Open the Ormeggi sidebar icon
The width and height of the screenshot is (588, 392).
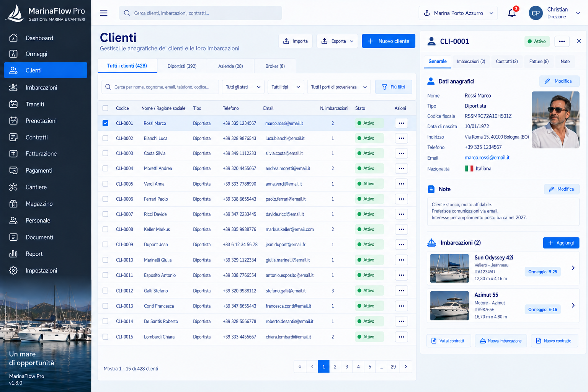(13, 54)
